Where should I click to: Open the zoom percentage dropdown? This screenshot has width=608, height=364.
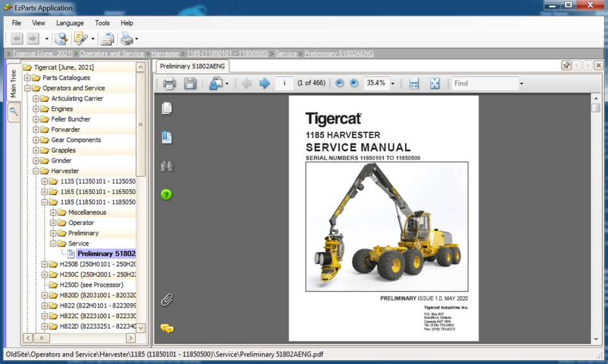[392, 84]
